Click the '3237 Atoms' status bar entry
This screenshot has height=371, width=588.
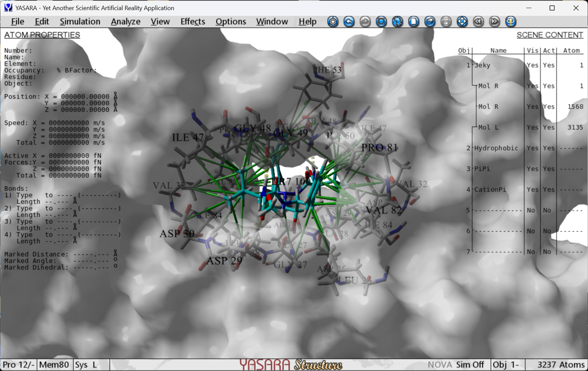pyautogui.click(x=561, y=365)
